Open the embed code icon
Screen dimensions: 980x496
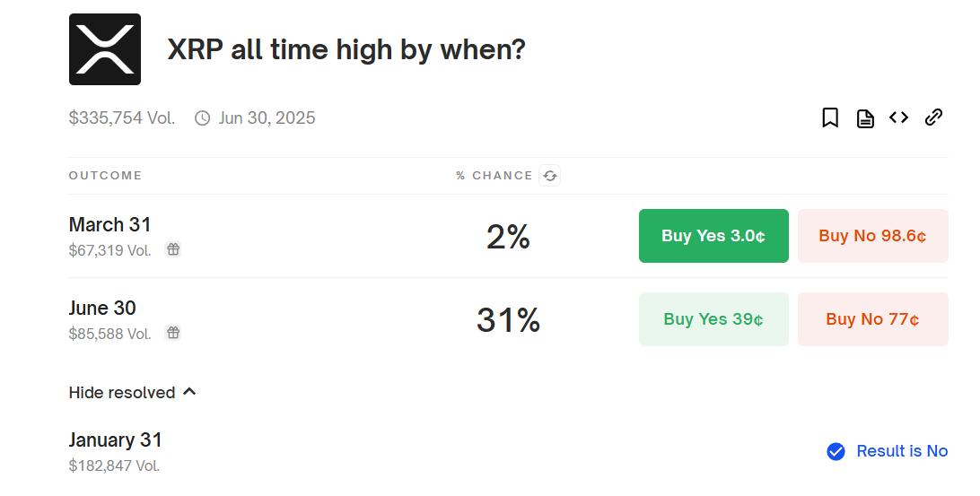click(898, 117)
